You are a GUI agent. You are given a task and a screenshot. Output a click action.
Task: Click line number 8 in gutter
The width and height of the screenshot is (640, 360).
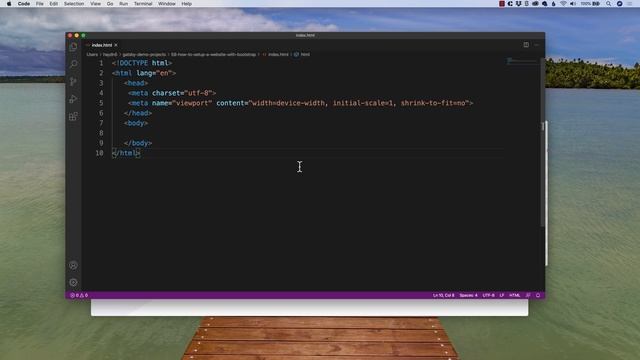pos(101,133)
